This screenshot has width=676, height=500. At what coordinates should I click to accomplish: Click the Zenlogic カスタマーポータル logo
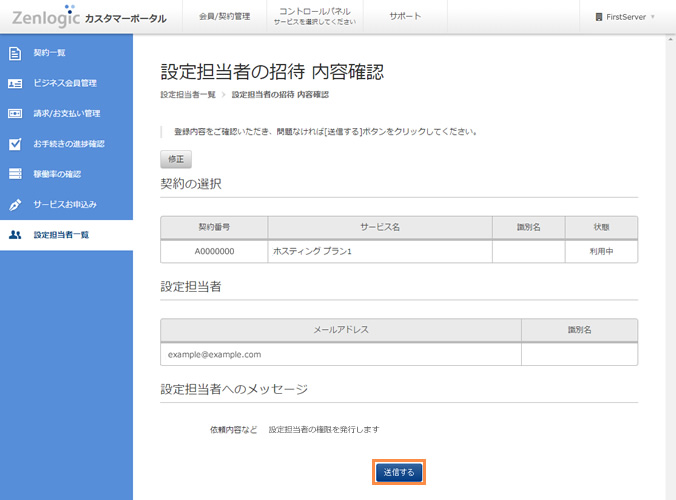89,17
